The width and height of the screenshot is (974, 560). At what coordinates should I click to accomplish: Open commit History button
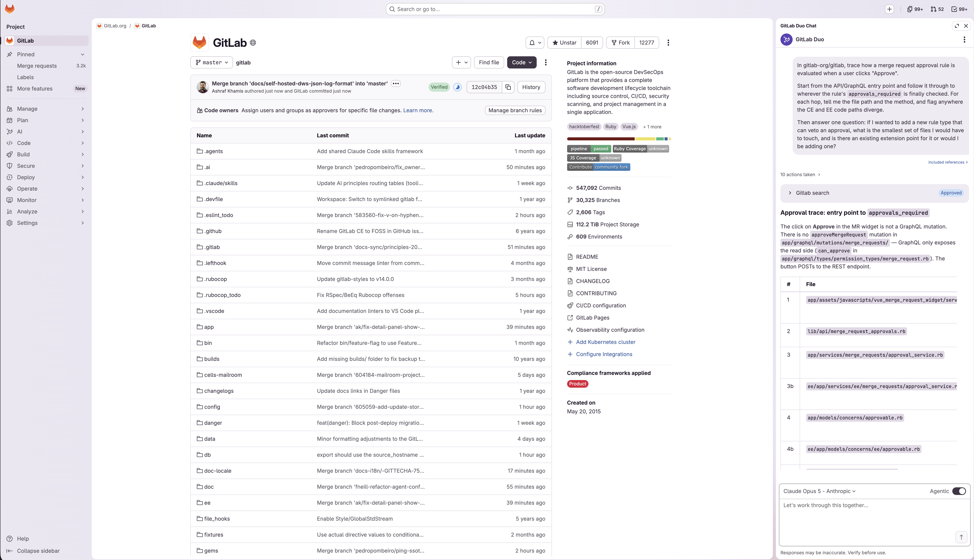click(x=531, y=87)
